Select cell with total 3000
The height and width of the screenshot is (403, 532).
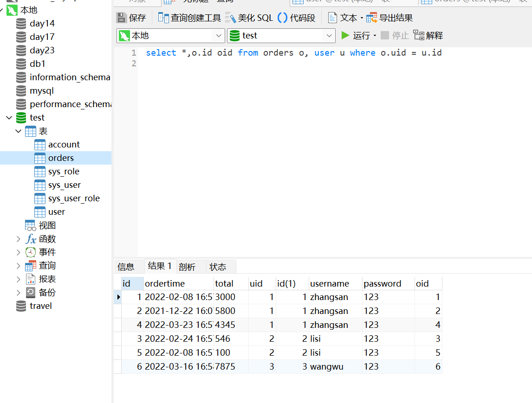click(231, 297)
